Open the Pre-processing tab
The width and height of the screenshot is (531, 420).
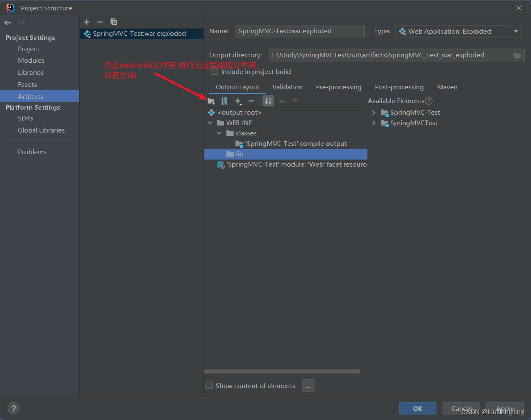tap(339, 87)
